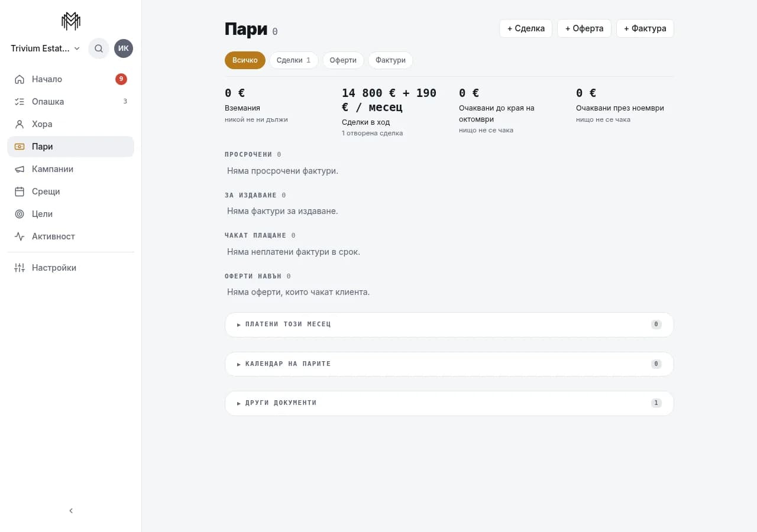Open Настройки in the sidebar
Screen dimensions: 757x532
pyautogui.click(x=71, y=268)
